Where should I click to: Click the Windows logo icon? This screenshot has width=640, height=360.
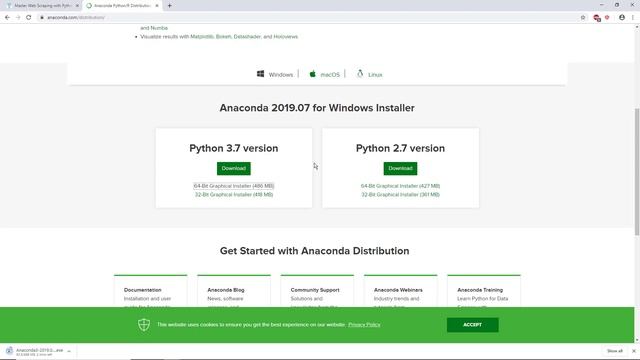pos(260,73)
